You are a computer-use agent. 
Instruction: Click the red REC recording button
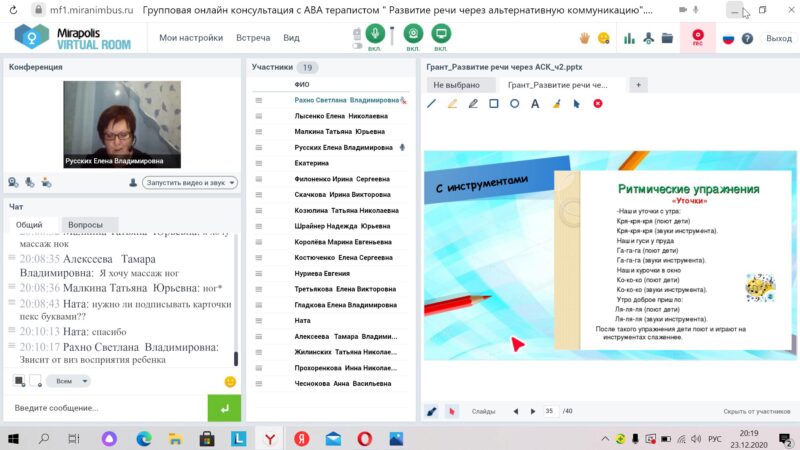[697, 37]
